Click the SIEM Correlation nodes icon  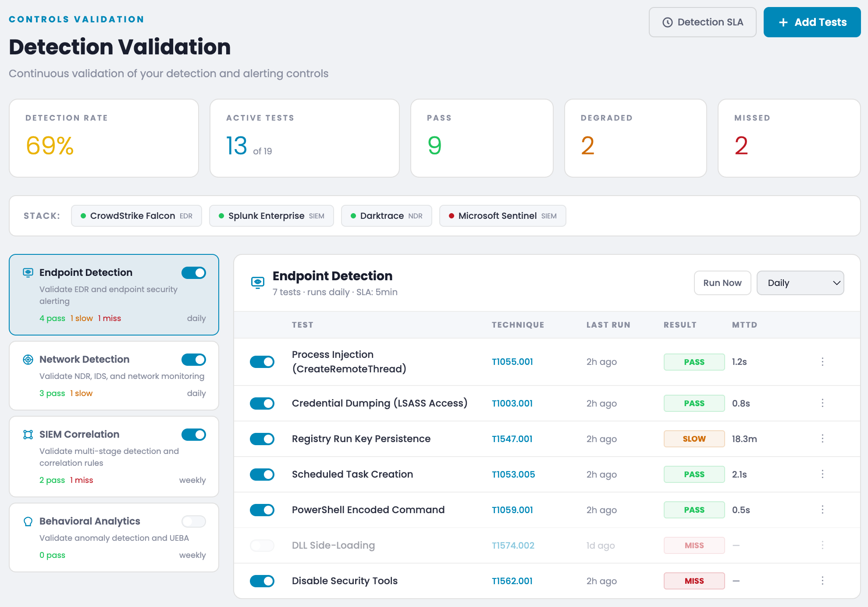[28, 435]
